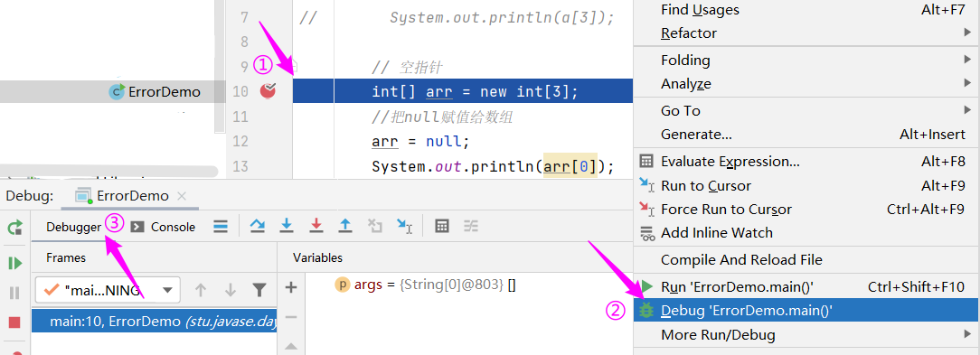980x355 pixels.
Task: Click the Frames filter funnel icon
Action: [260, 290]
